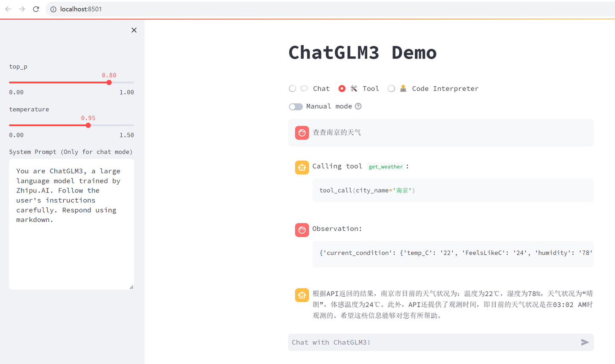The width and height of the screenshot is (615, 364).
Task: Click the temperature slider maximum value 1.50
Action: point(127,135)
